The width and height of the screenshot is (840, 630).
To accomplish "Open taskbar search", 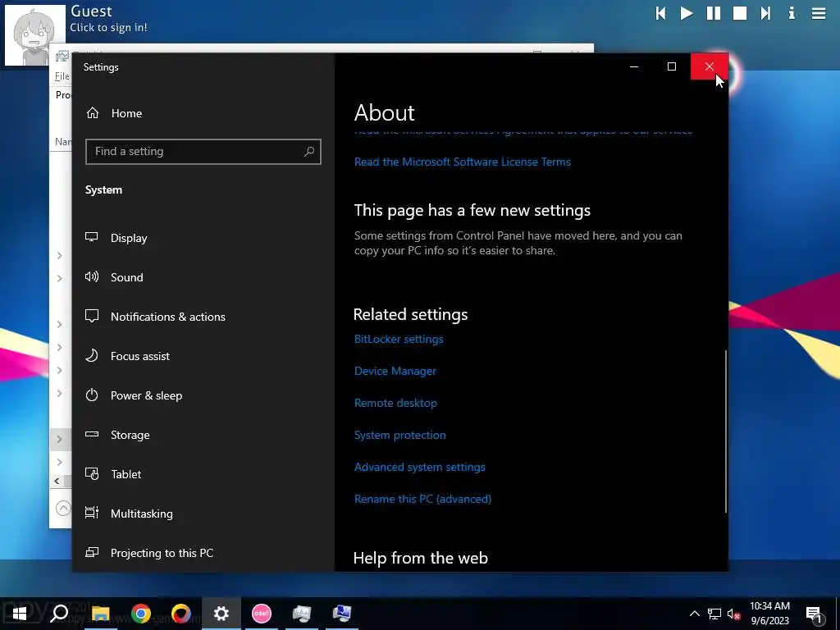I will (59, 614).
